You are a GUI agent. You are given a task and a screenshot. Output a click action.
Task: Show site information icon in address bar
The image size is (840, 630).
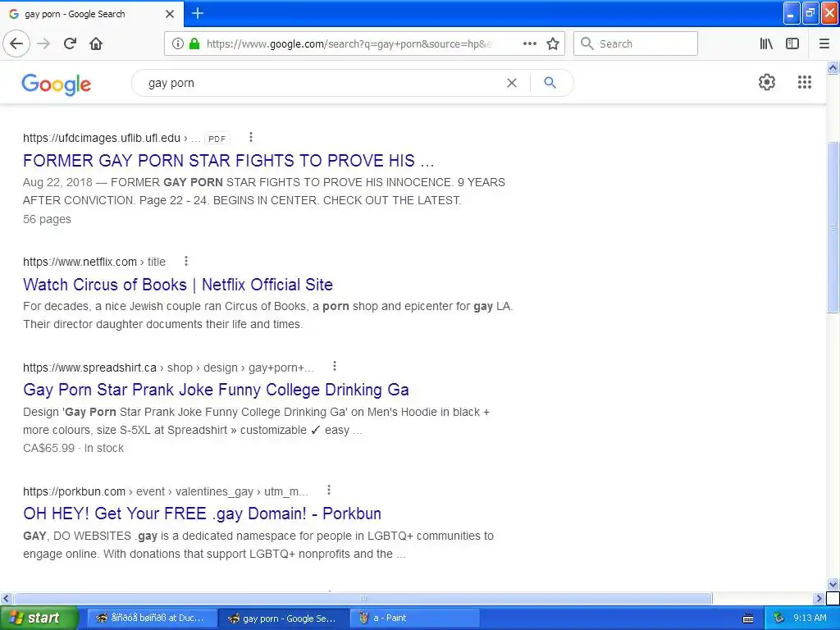tap(178, 43)
